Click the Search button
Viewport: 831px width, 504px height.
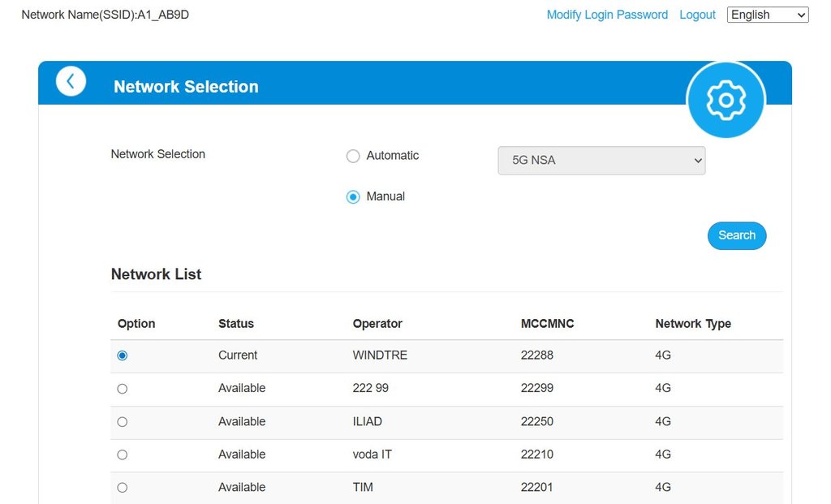[x=736, y=235]
